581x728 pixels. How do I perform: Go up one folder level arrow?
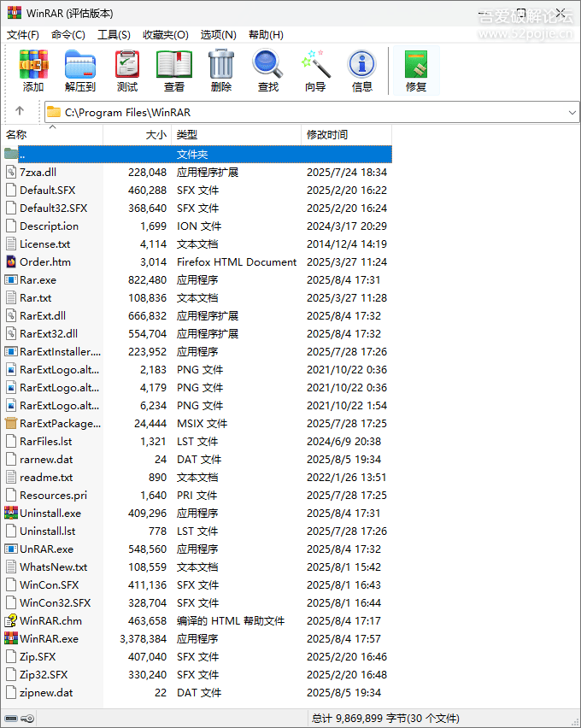tap(20, 112)
